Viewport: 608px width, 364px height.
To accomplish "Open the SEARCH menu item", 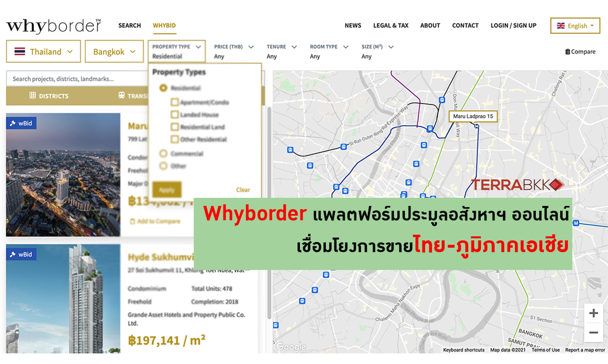I will coord(130,25).
